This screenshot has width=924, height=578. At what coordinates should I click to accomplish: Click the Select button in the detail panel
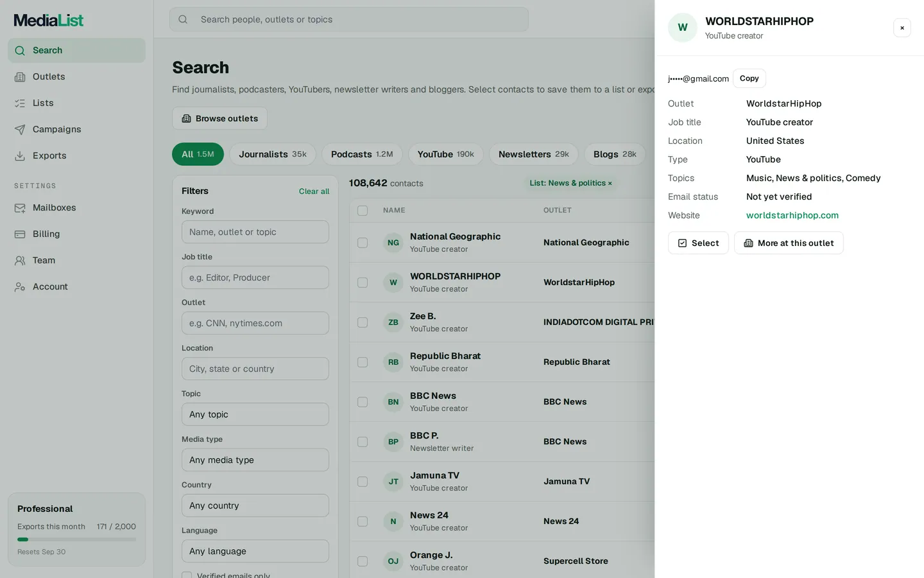click(x=698, y=243)
